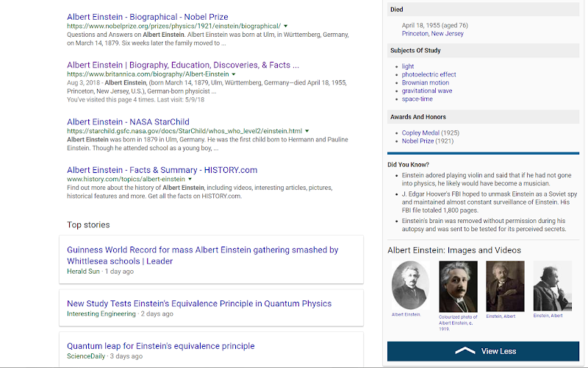Click the chevron-up icon on View Less
The width and height of the screenshot is (588, 368).
[x=465, y=351]
